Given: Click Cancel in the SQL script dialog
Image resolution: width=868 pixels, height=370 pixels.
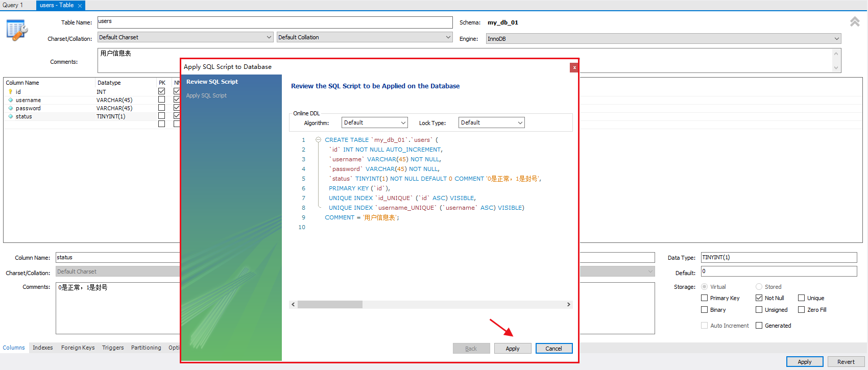Looking at the screenshot, I should (554, 349).
